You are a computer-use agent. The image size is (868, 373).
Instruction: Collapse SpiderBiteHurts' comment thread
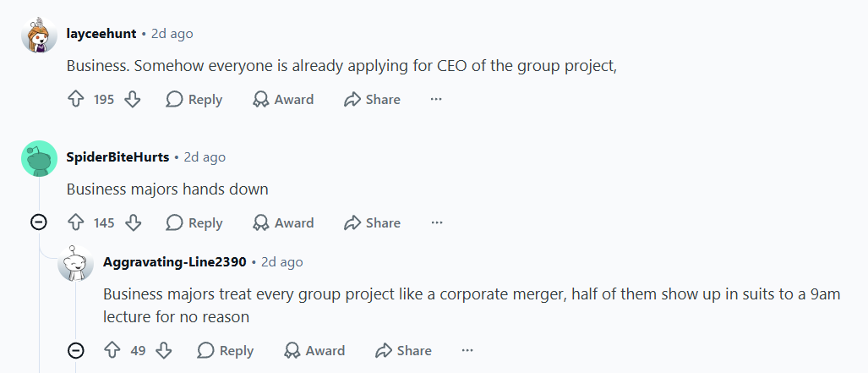coord(39,223)
